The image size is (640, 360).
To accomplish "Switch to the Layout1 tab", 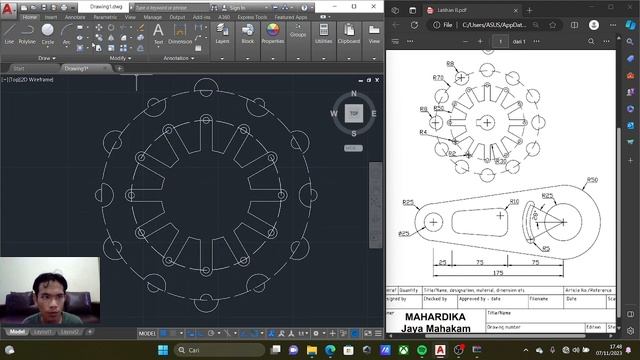I will coord(43,332).
